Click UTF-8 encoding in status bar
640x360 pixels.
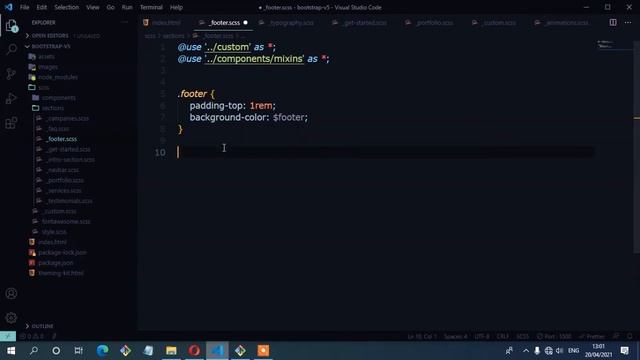coord(482,336)
